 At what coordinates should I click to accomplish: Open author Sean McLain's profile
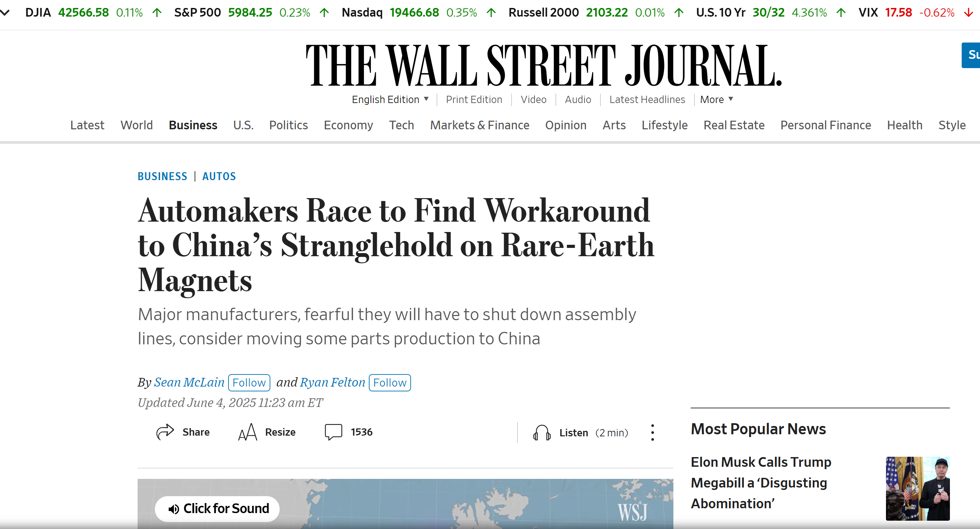click(189, 382)
